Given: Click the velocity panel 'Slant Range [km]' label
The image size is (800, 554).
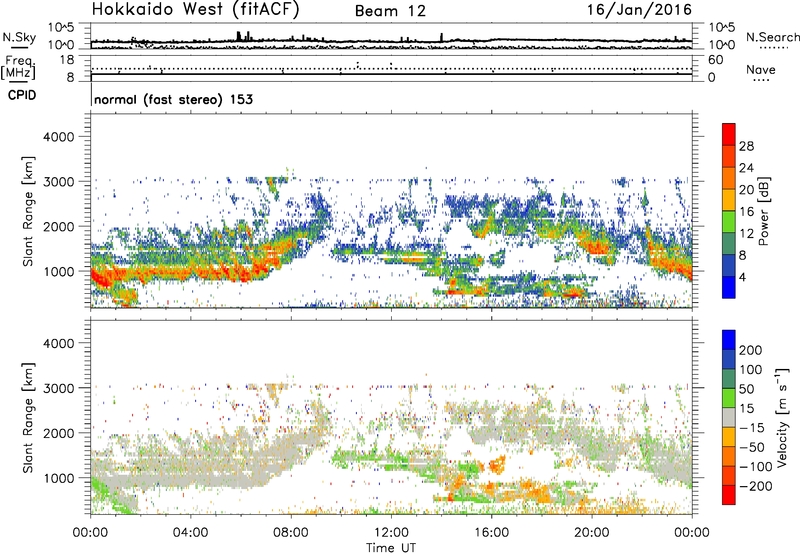Looking at the screenshot, I should click(x=28, y=418).
